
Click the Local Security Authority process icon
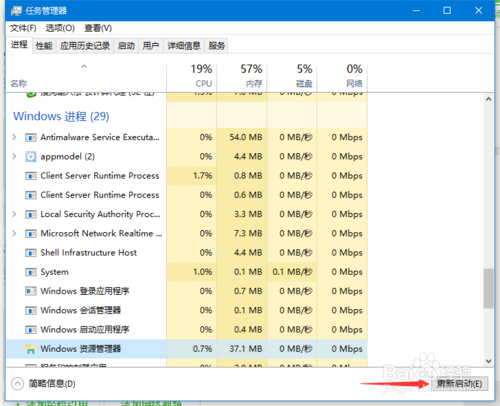[31, 214]
